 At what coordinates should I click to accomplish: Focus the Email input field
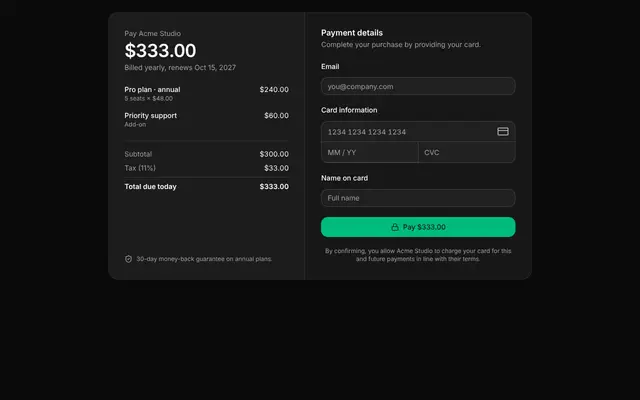418,86
